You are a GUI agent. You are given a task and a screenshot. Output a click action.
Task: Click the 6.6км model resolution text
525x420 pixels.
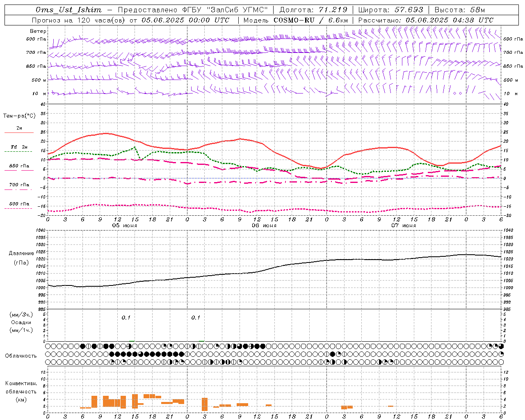click(338, 20)
